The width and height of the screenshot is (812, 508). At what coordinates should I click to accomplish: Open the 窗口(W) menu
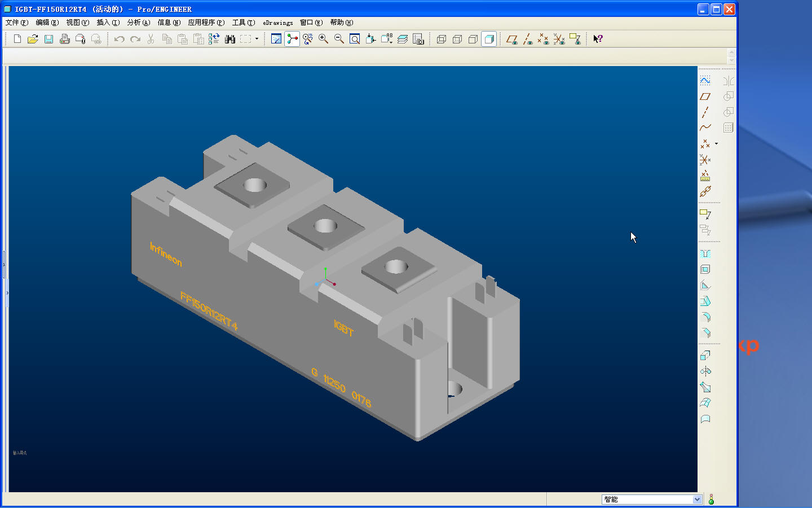click(311, 23)
